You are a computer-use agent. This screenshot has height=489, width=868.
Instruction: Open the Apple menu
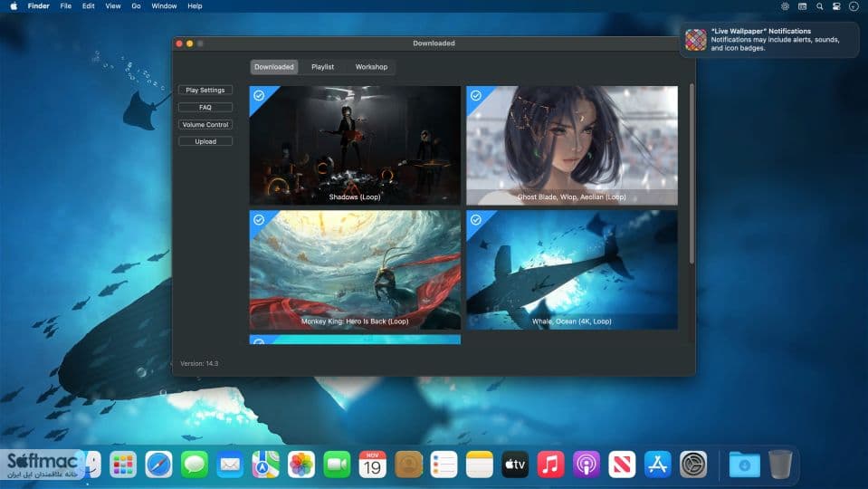coord(14,6)
